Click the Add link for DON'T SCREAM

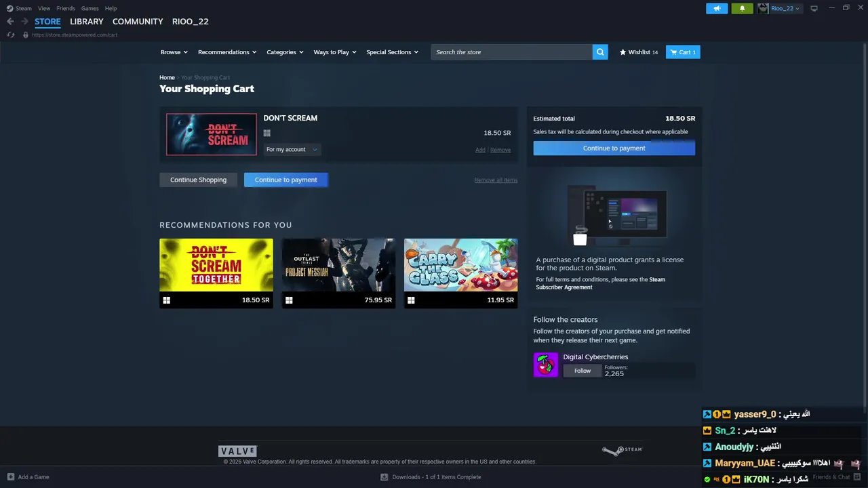(480, 150)
